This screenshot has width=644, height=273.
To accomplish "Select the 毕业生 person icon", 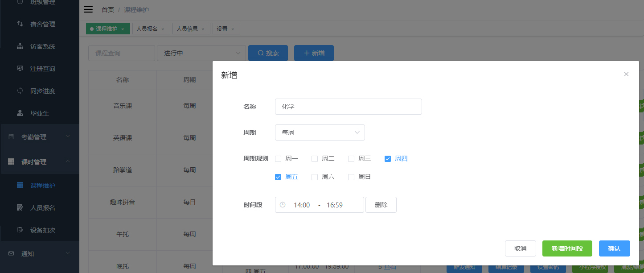I will (20, 113).
